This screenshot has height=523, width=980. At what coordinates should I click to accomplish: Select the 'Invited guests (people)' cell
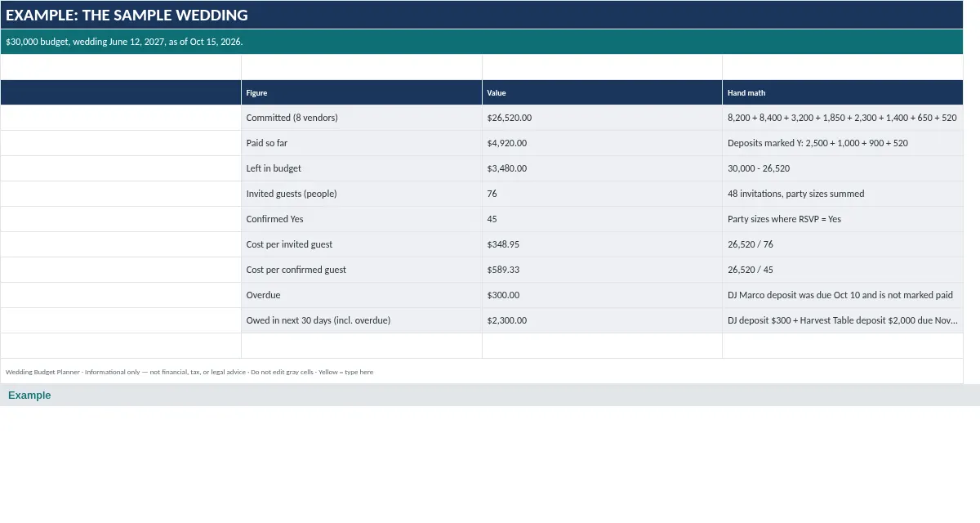pyautogui.click(x=362, y=194)
